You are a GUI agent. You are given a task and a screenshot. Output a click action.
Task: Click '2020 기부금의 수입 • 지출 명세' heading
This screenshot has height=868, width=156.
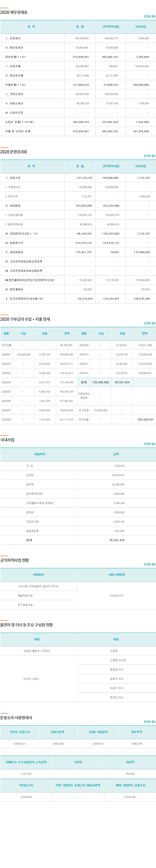pos(25,319)
